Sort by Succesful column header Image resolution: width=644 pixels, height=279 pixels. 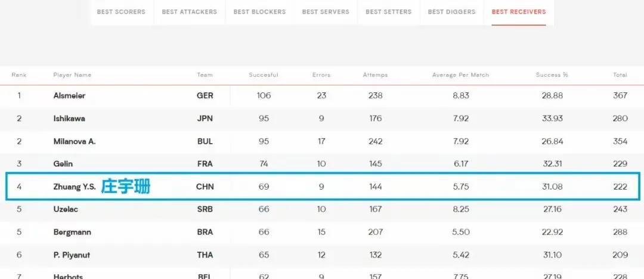[264, 75]
